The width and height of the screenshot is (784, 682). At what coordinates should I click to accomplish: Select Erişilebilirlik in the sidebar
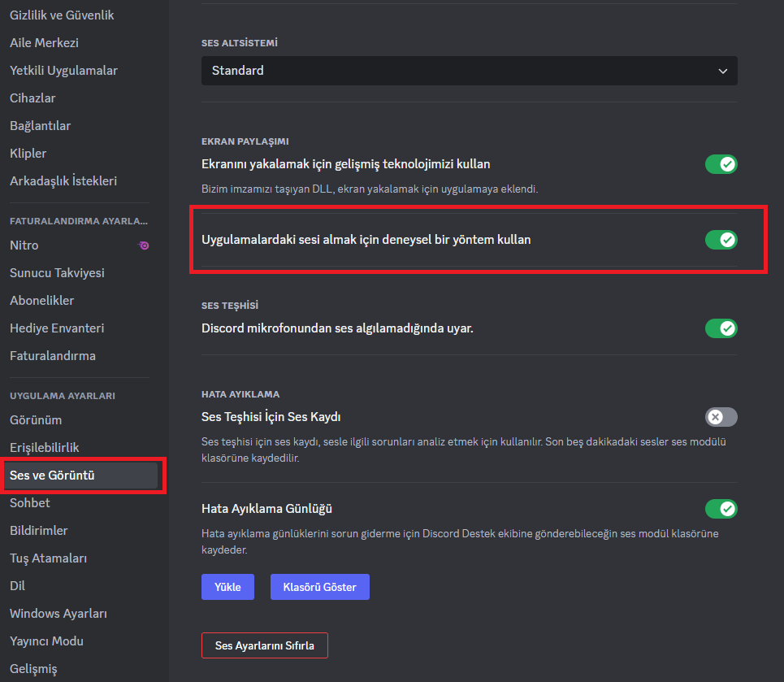pos(44,448)
